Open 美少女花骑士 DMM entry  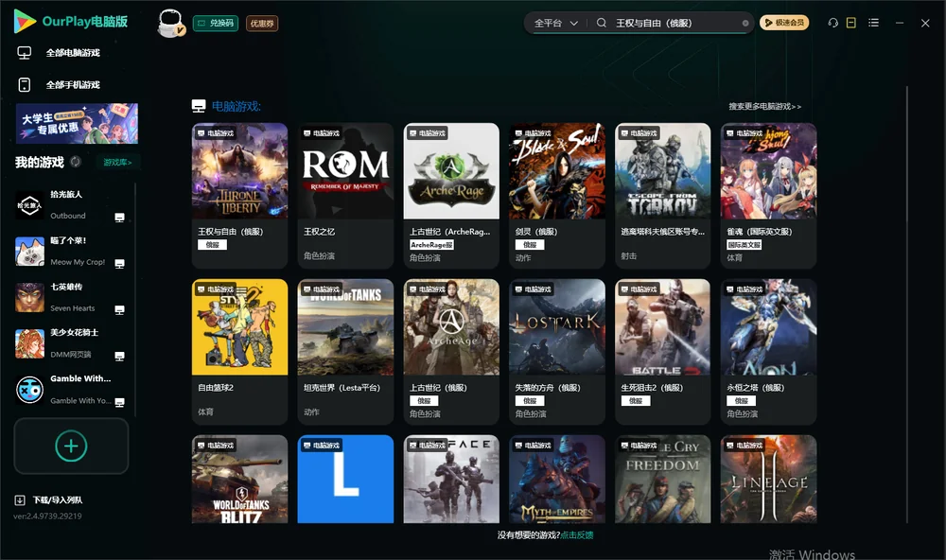coord(69,343)
